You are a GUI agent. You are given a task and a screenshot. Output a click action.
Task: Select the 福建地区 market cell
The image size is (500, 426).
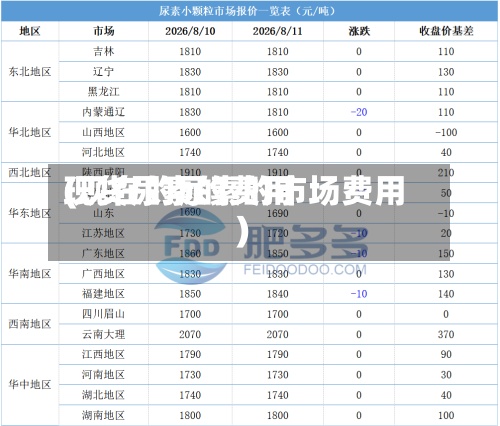tap(104, 294)
